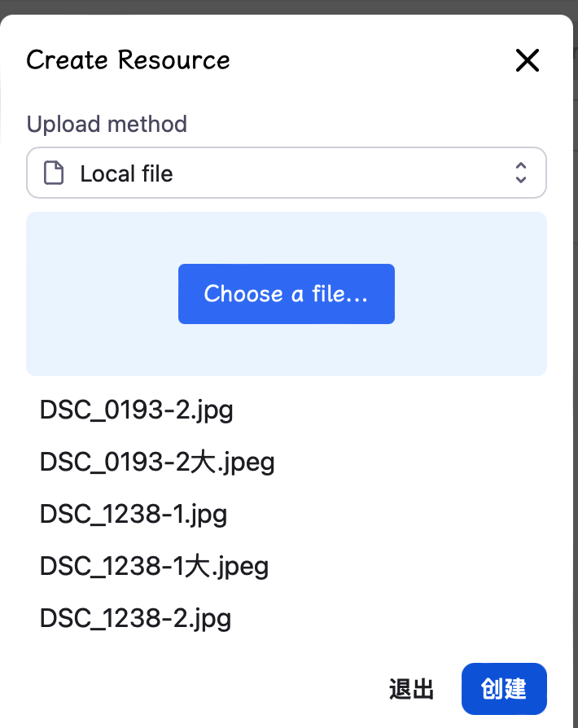This screenshot has height=728, width=578.
Task: Select the DSC_0193-2大.jpeg file
Action: click(157, 462)
